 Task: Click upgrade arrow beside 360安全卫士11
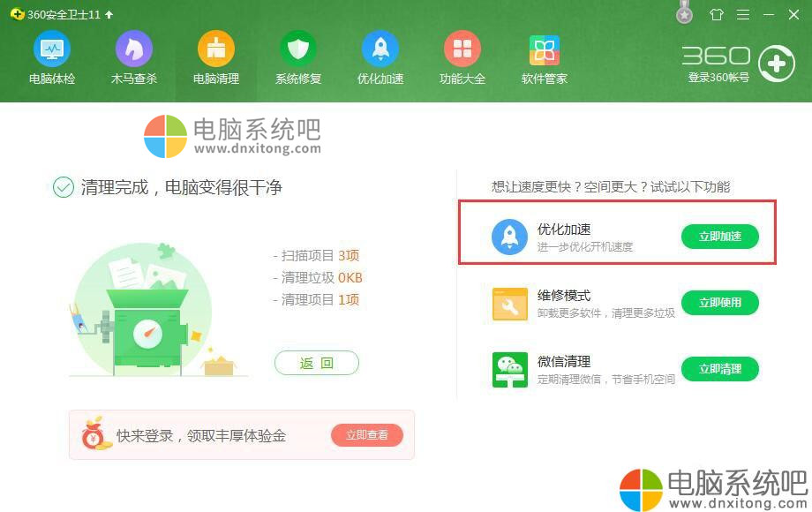109,14
